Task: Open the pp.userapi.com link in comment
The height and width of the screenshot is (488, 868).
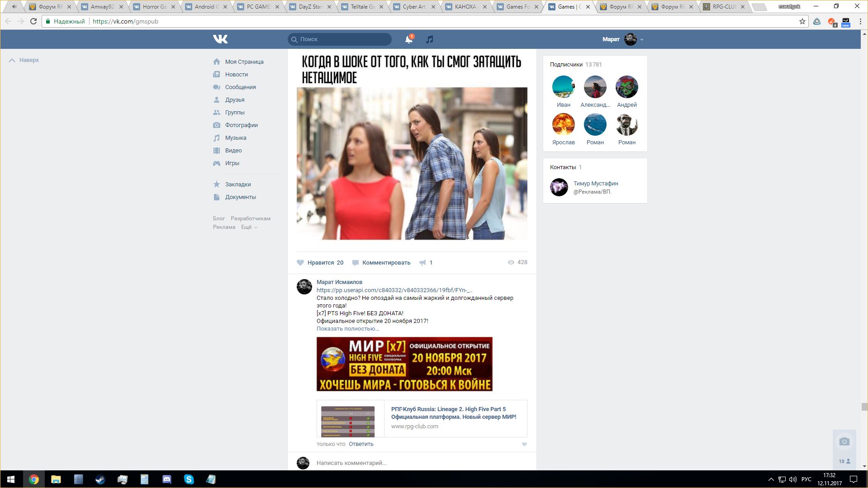Action: [395, 290]
